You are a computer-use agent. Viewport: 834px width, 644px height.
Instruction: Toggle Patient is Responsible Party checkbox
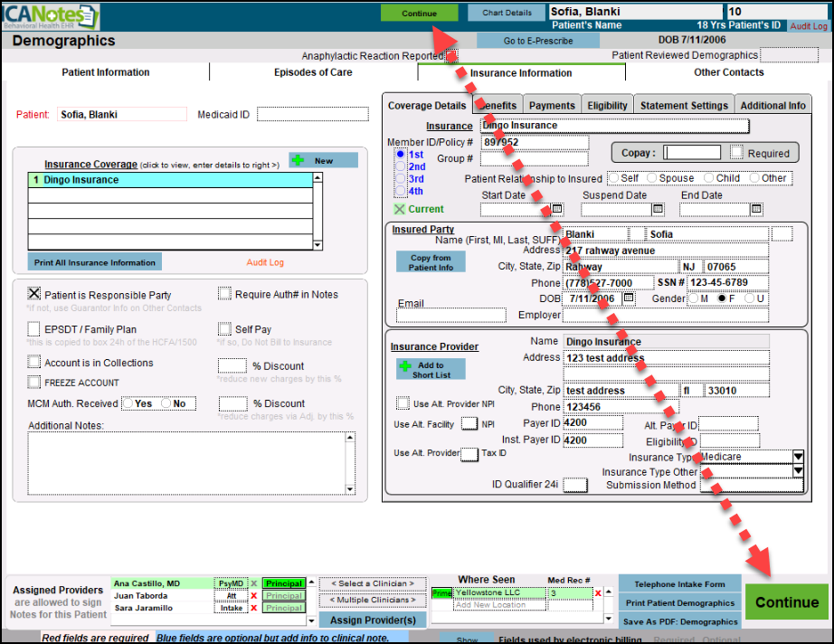pos(34,294)
